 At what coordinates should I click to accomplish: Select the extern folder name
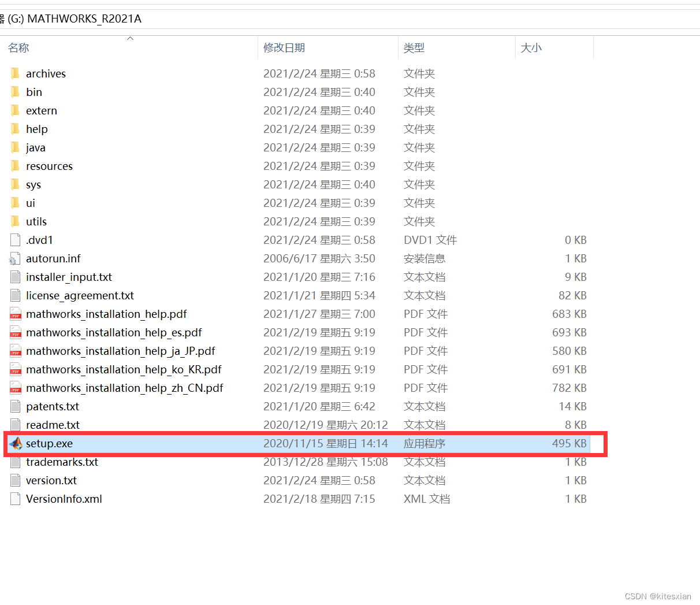(x=42, y=110)
